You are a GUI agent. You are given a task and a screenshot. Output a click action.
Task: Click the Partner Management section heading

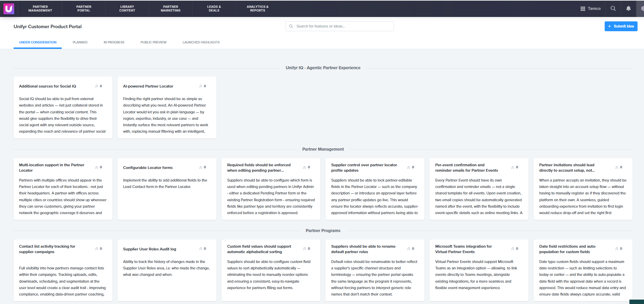click(x=323, y=149)
